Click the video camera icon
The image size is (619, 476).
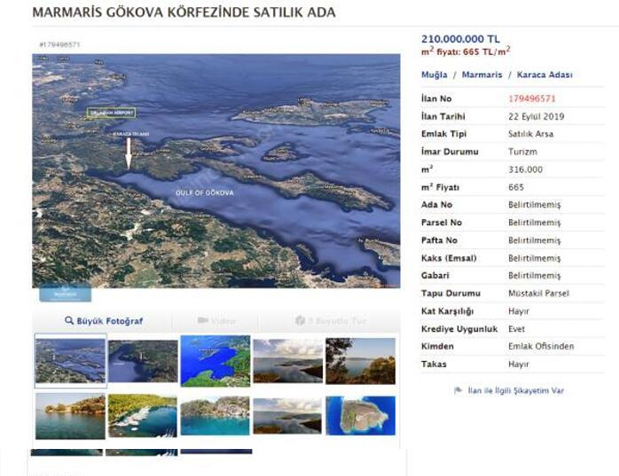[203, 321]
